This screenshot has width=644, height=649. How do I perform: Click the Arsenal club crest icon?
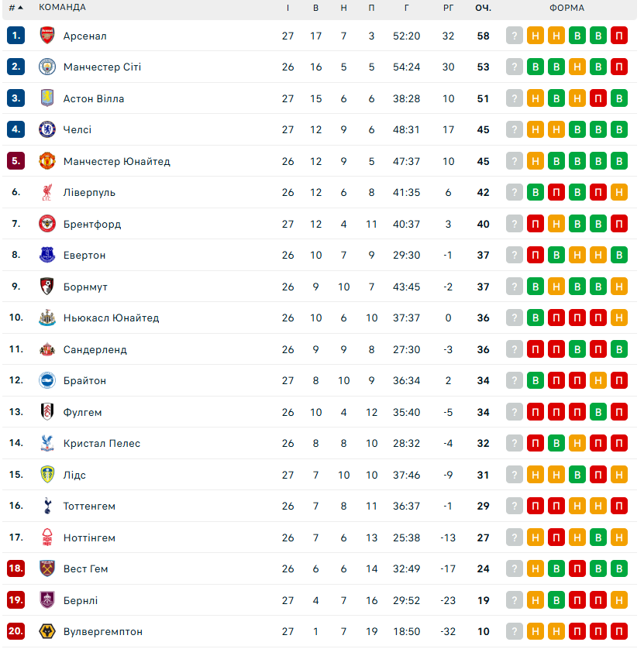(x=47, y=36)
